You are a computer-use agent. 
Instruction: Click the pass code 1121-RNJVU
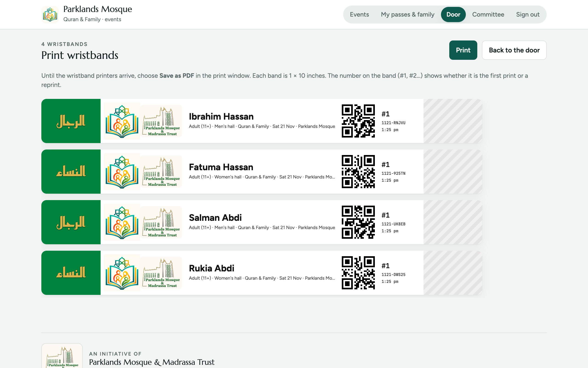pos(393,123)
